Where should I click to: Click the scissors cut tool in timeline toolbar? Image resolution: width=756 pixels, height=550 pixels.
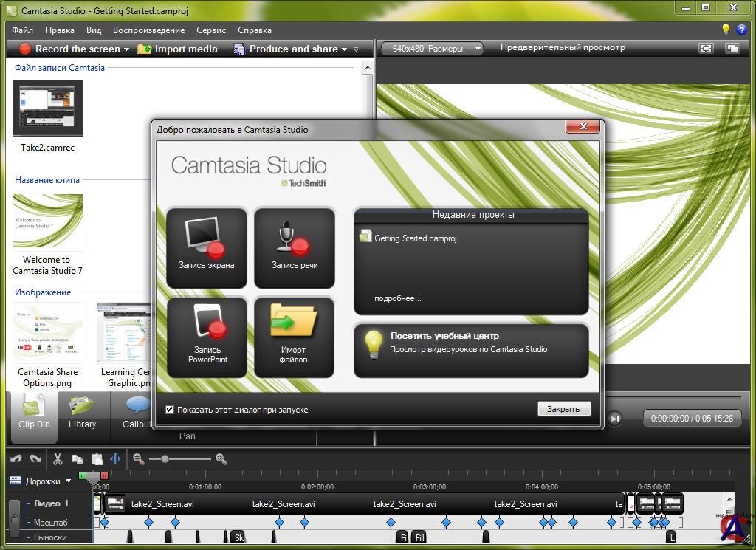[58, 459]
